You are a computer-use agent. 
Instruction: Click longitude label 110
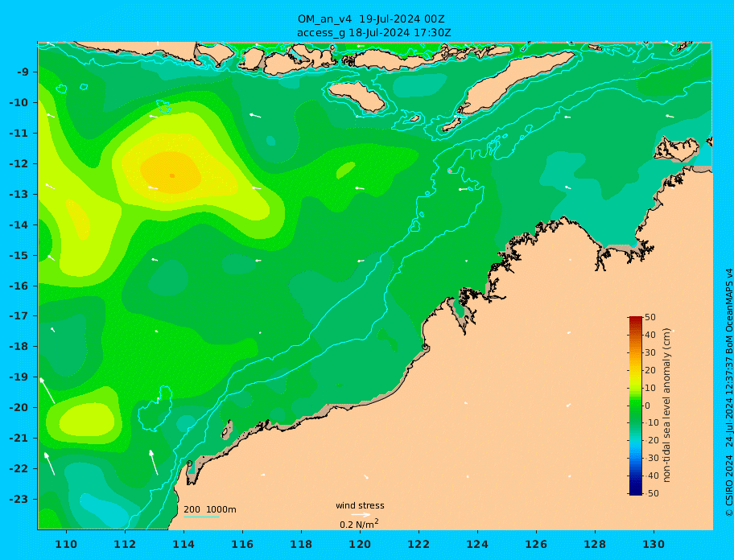[66, 544]
